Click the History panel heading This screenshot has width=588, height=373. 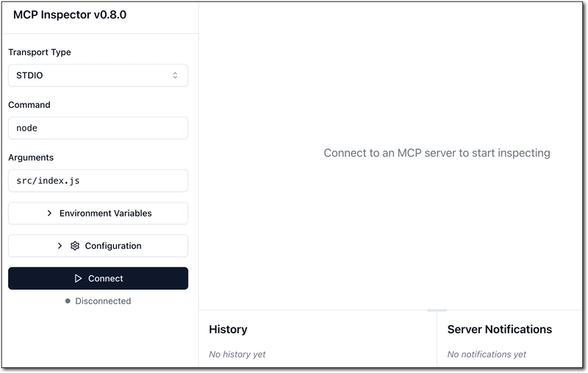[228, 329]
